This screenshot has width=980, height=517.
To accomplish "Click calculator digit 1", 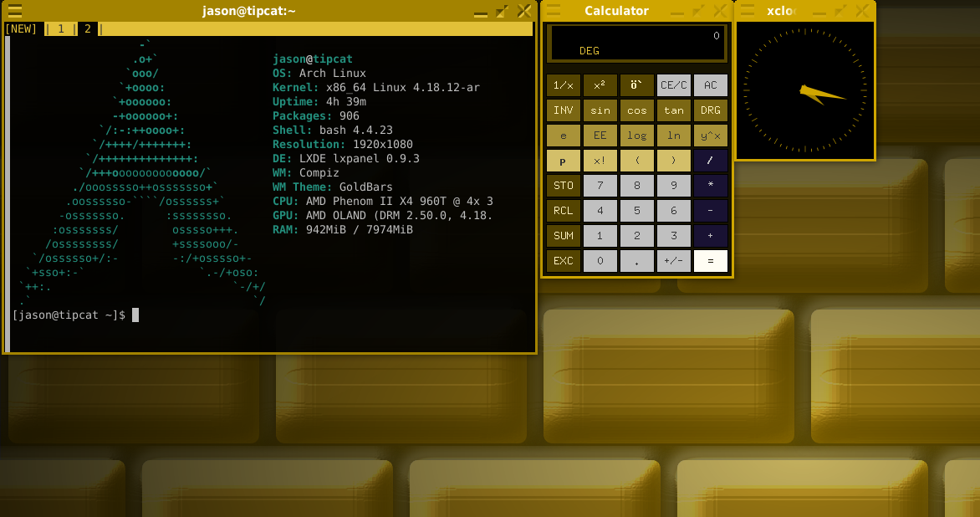I will tap(600, 236).
